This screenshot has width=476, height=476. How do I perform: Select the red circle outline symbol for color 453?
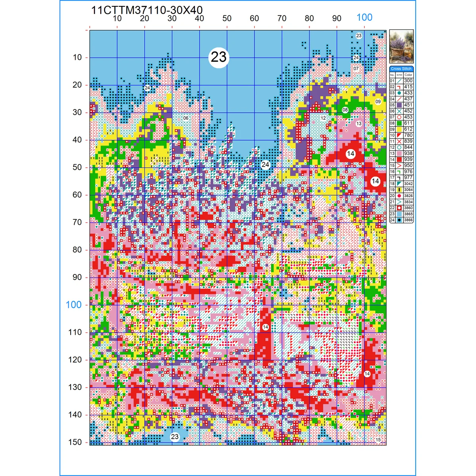399,117
